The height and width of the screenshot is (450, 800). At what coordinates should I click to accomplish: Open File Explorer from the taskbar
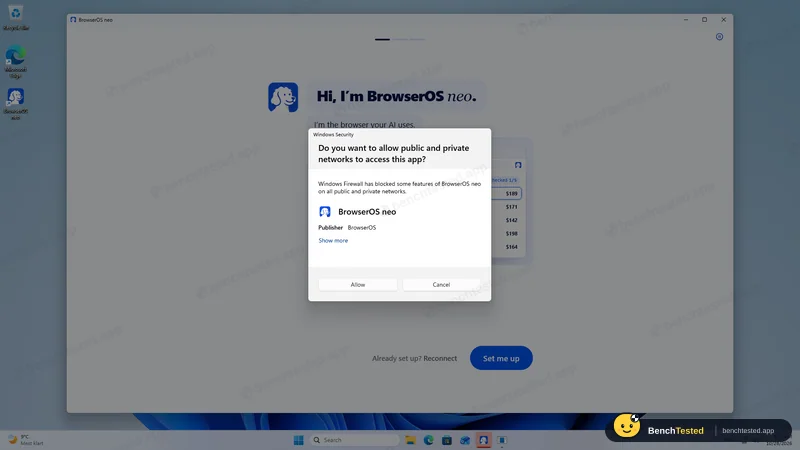click(410, 440)
